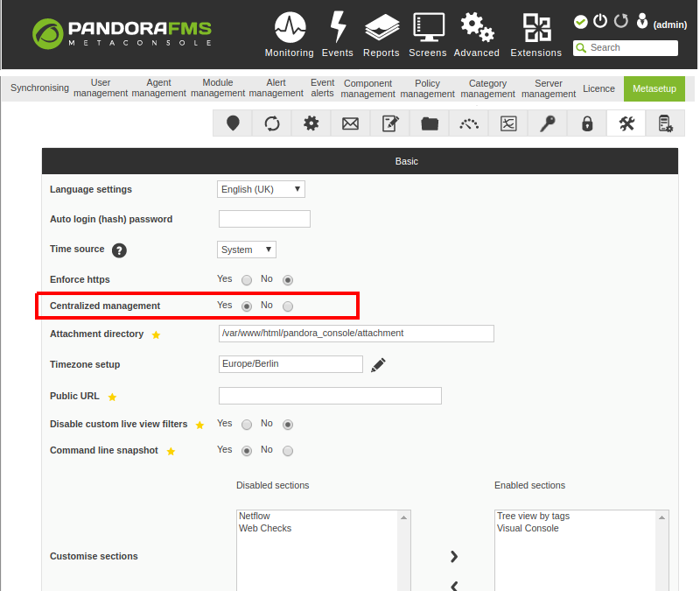Open the green Metasetup tab
The height and width of the screenshot is (591, 700).
coord(654,88)
